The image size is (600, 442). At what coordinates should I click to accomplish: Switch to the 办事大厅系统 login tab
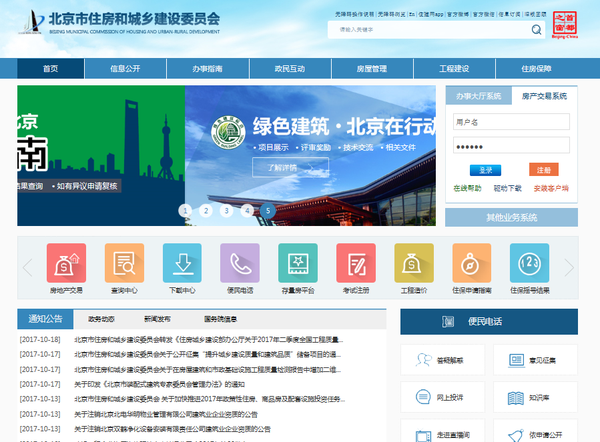479,96
